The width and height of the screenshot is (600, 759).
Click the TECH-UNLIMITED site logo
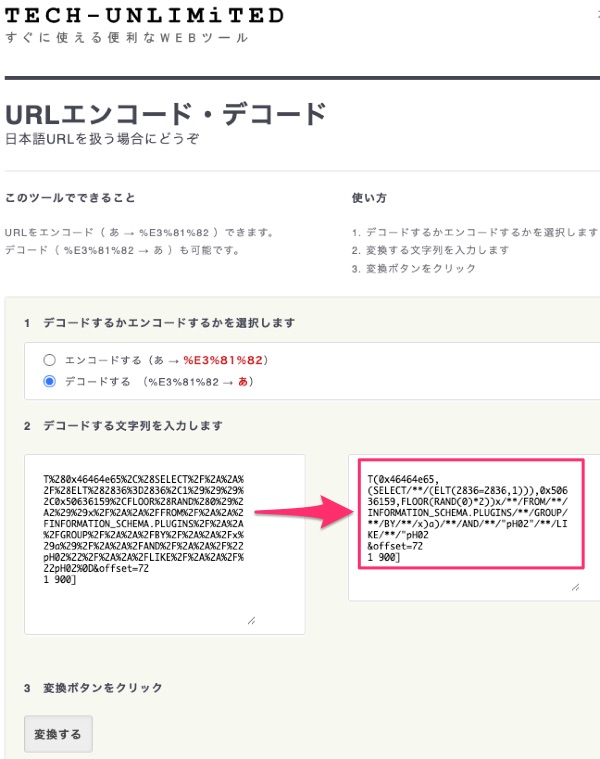(x=144, y=15)
